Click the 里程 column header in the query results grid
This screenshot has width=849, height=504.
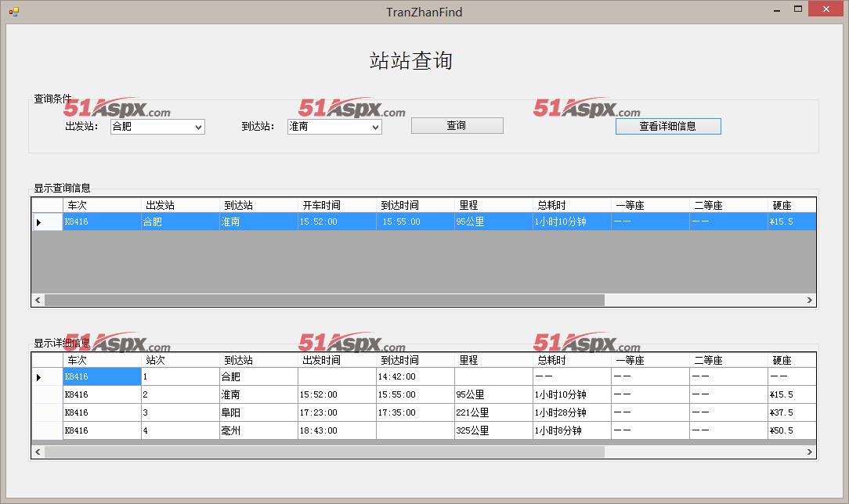click(x=493, y=205)
